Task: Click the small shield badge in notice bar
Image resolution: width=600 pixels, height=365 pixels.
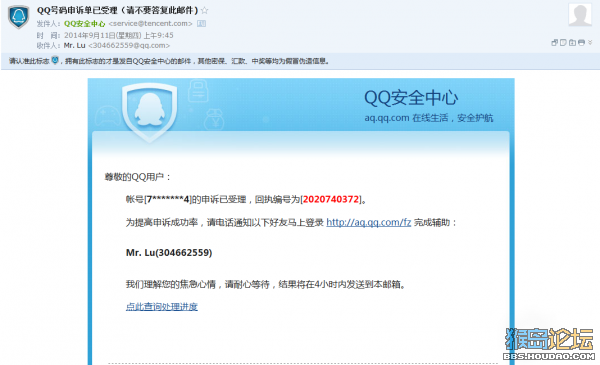Action: click(x=55, y=60)
